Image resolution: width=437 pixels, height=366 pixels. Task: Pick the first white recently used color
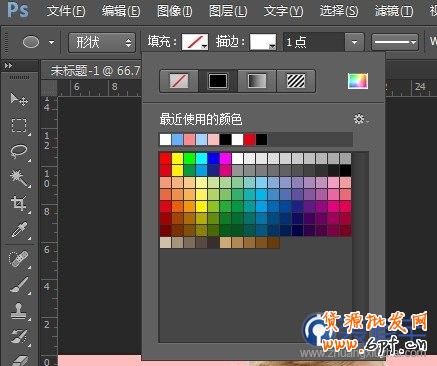click(165, 139)
